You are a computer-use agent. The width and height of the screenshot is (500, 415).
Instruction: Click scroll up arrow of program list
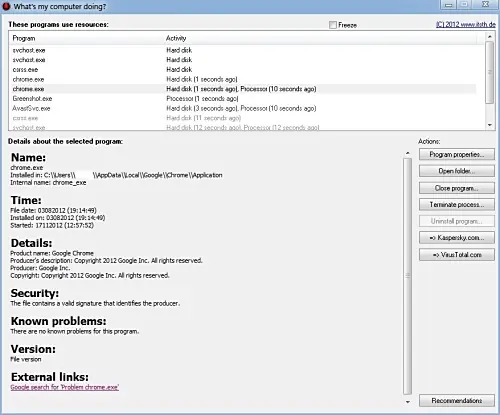click(490, 36)
